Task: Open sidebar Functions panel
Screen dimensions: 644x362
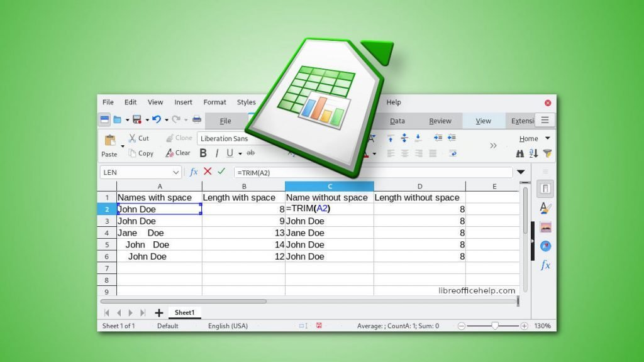Action: pyautogui.click(x=545, y=265)
